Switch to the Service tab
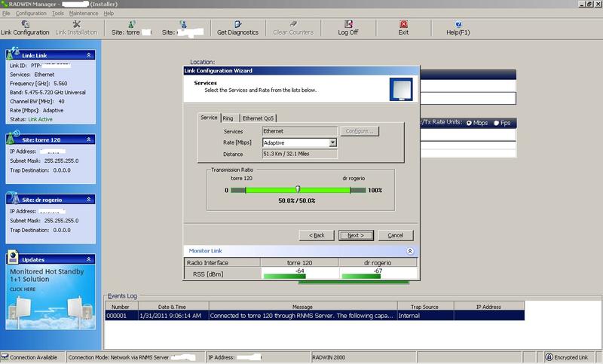The image size is (603, 364). 209,118
